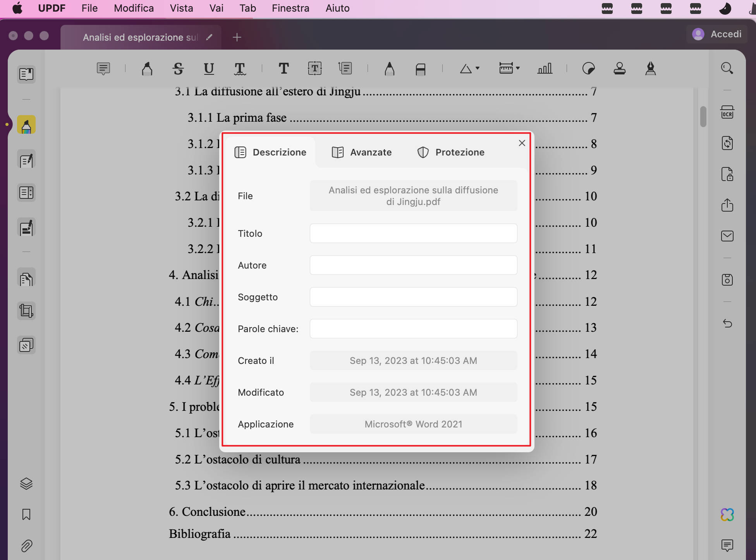Open the Modifica menu
The width and height of the screenshot is (756, 560).
click(134, 8)
